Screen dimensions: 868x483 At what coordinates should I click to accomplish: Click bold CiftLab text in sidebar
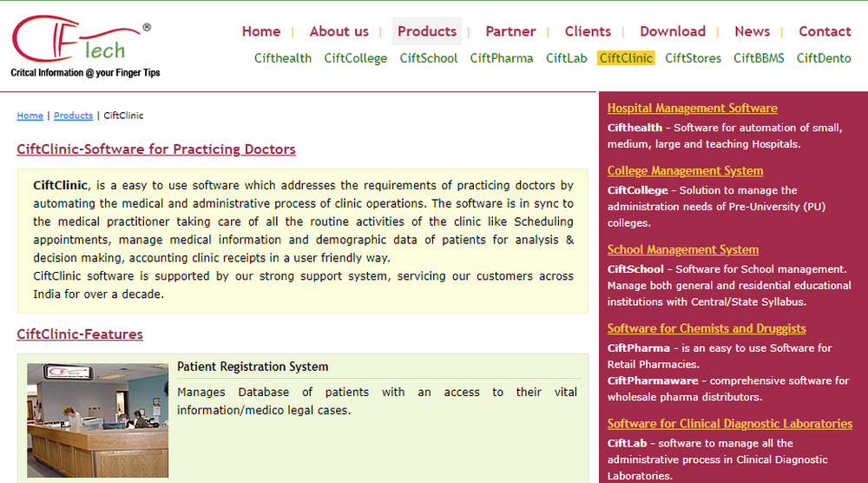pos(627,443)
